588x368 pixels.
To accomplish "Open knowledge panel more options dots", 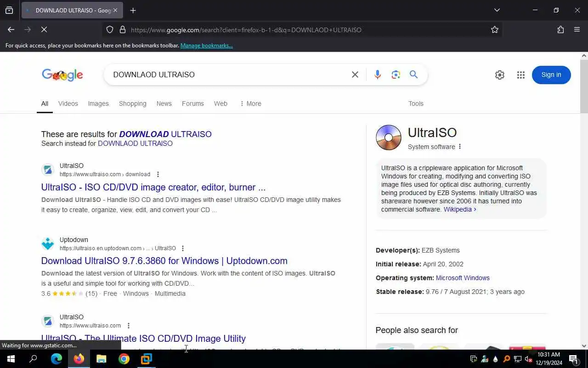I will click(460, 147).
